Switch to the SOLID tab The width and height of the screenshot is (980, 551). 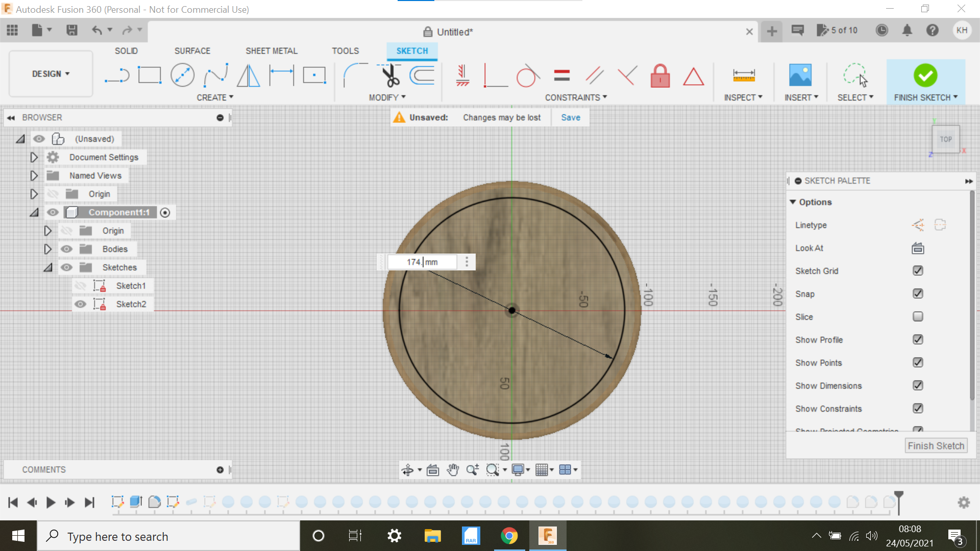point(126,51)
